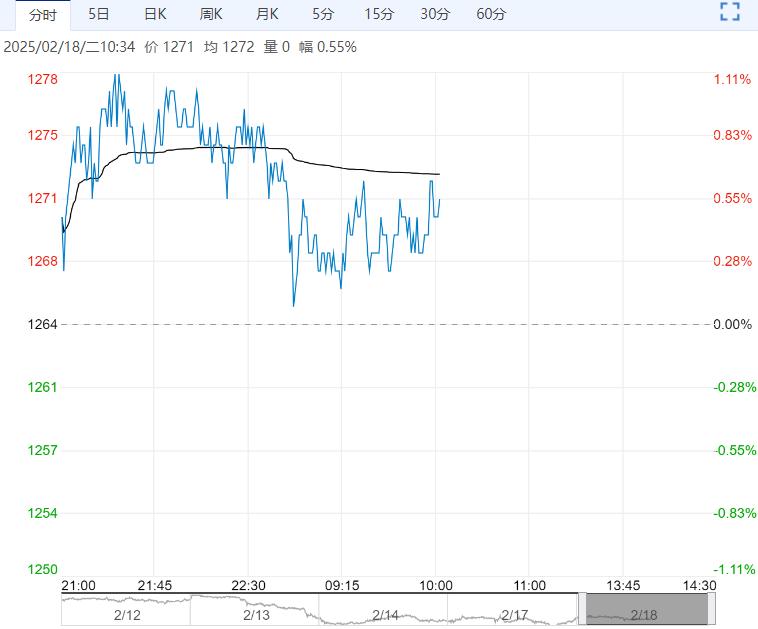Switch to the 15分 interval tab
Screen dimensions: 758x629
pyautogui.click(x=379, y=14)
